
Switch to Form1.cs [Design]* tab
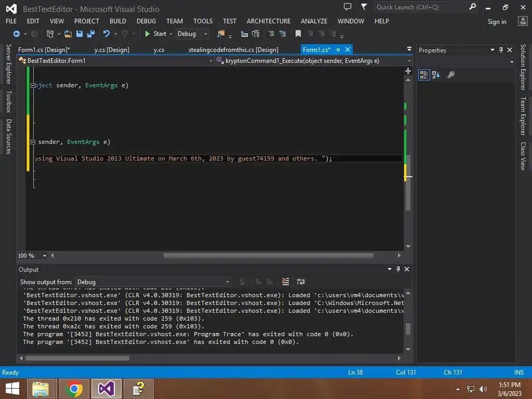(x=44, y=49)
